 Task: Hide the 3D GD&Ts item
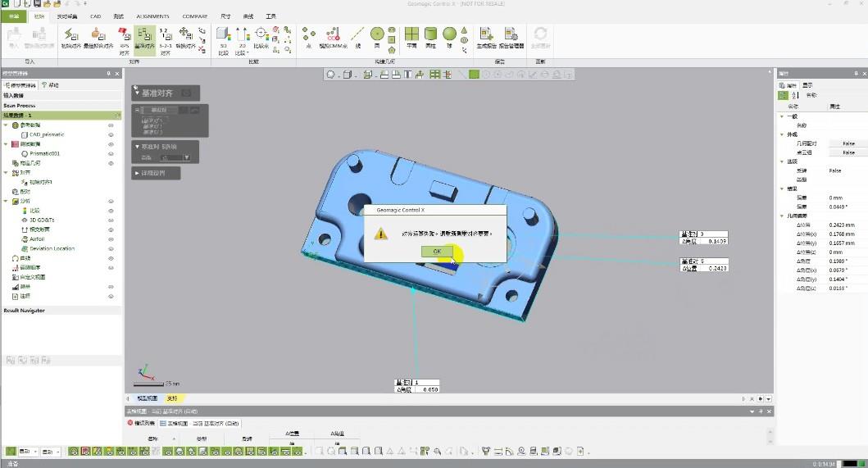pyautogui.click(x=111, y=220)
